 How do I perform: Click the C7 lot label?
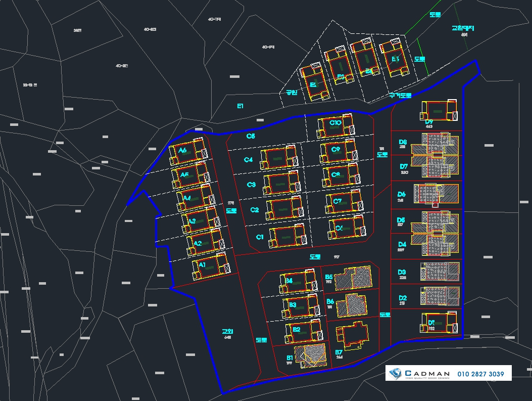click(x=337, y=201)
